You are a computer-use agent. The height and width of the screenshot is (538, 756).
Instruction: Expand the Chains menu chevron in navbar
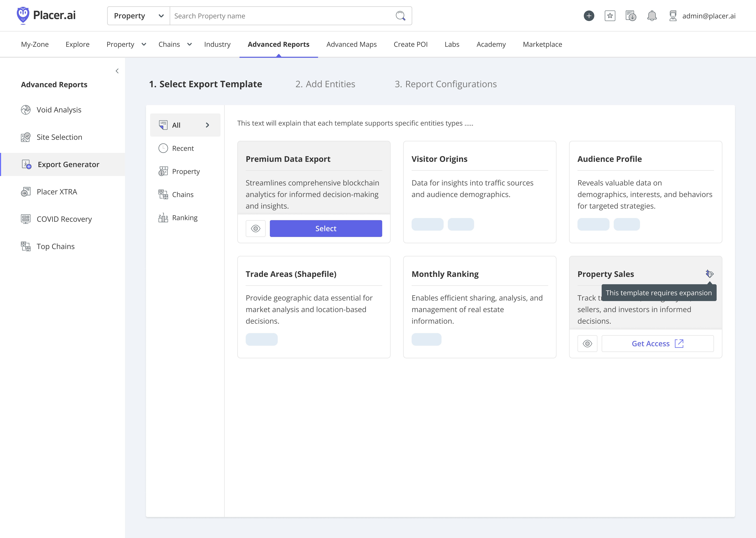(x=190, y=44)
